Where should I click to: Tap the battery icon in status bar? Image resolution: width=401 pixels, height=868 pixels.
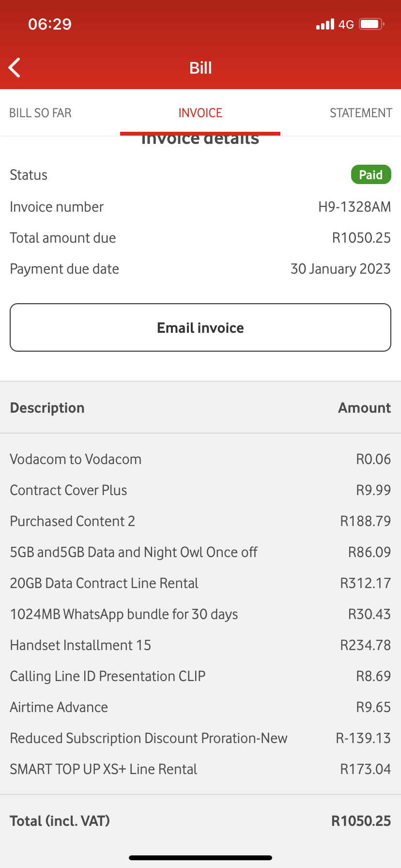click(x=371, y=24)
